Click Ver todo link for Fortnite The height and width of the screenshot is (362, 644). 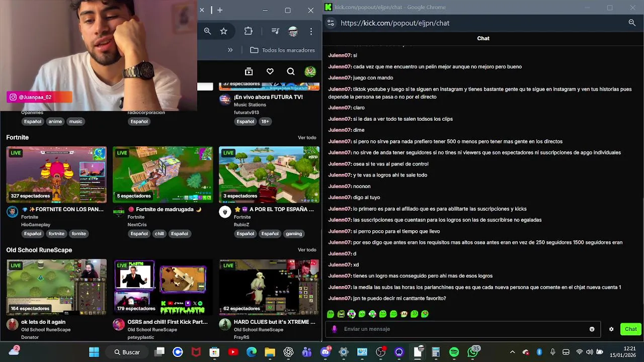click(x=307, y=138)
